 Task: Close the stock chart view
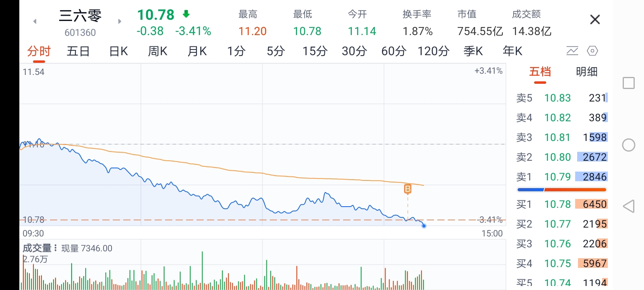pos(594,19)
